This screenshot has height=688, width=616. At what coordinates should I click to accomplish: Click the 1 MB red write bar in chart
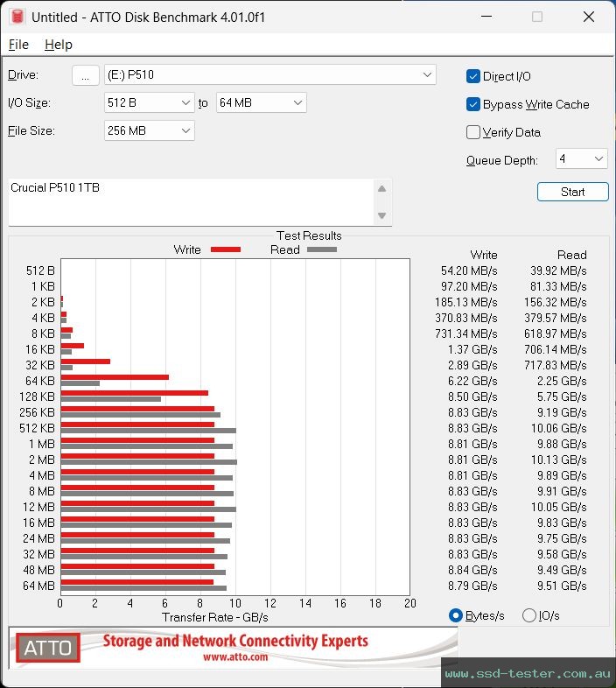pos(137,440)
